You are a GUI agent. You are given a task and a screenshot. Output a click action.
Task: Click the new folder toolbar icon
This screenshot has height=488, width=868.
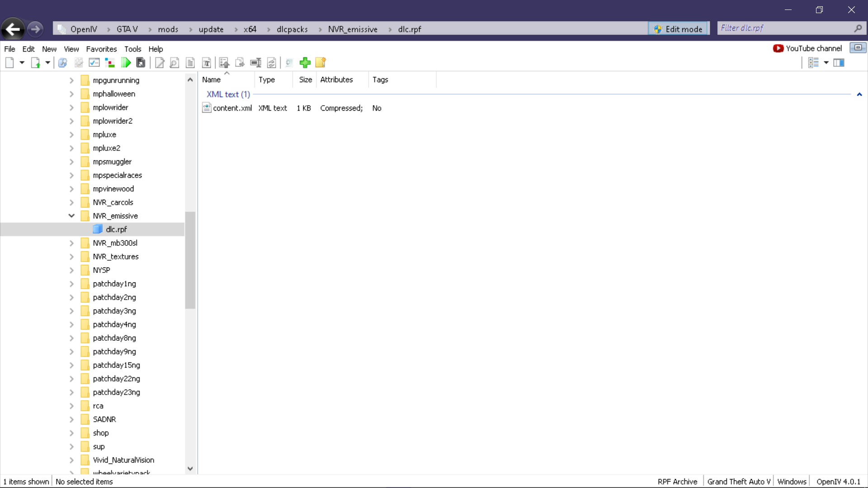tap(321, 63)
